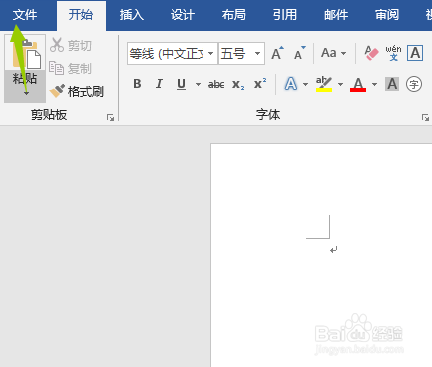Open the 剪贴板 clipboard pane launcher
This screenshot has width=432, height=367.
click(x=110, y=117)
